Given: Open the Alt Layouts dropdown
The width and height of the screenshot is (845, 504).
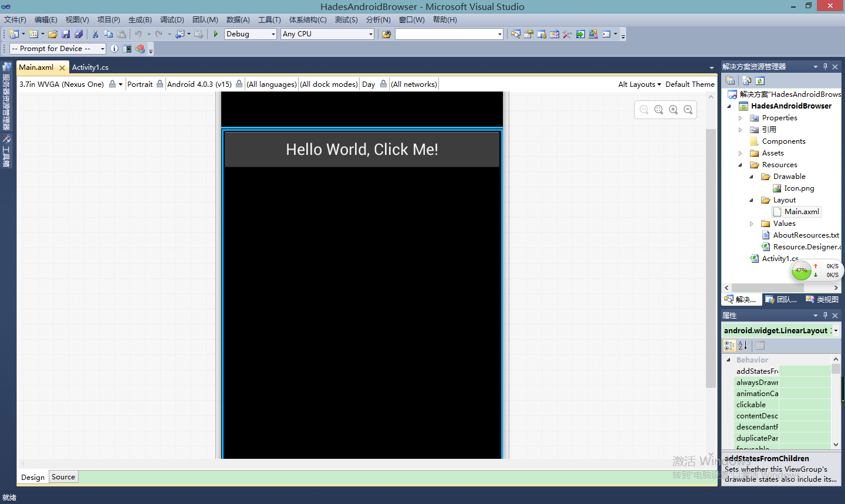Looking at the screenshot, I should [639, 84].
